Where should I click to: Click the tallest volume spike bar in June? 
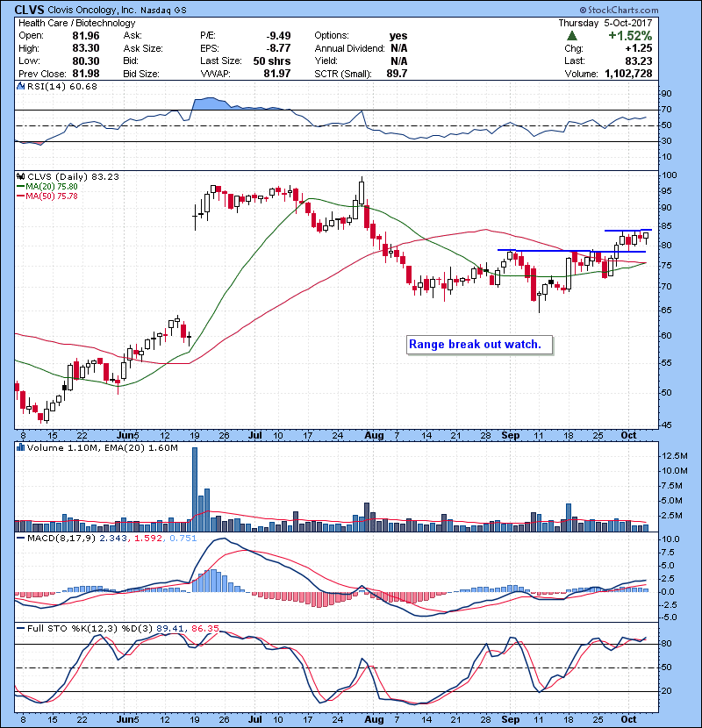click(x=195, y=489)
